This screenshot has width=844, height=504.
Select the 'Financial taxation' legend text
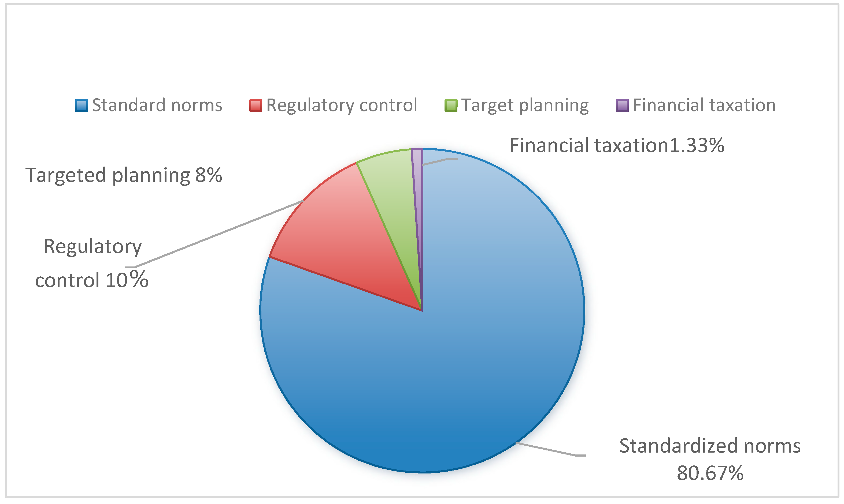[x=704, y=105]
